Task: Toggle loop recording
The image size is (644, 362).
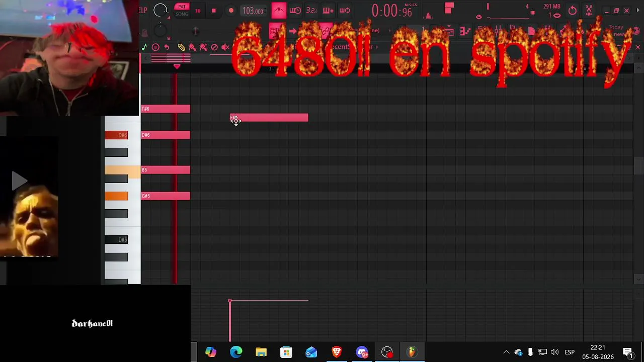Action: [x=345, y=11]
